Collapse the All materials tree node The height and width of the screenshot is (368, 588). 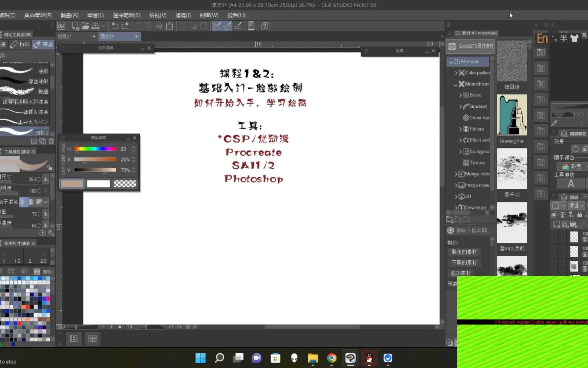(x=451, y=62)
